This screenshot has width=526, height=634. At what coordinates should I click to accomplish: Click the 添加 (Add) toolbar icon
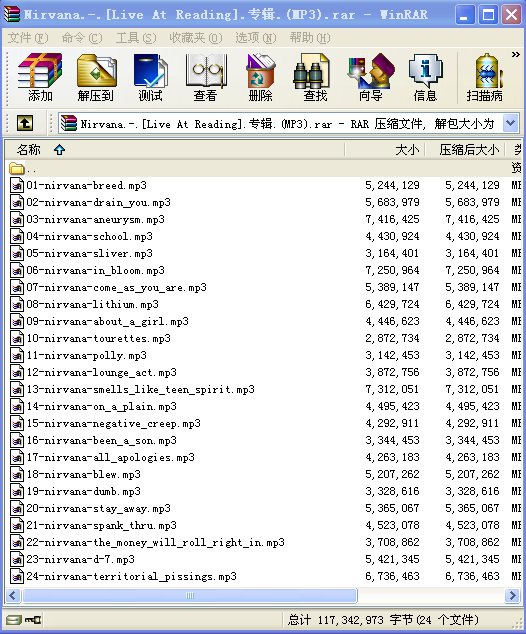coord(40,77)
